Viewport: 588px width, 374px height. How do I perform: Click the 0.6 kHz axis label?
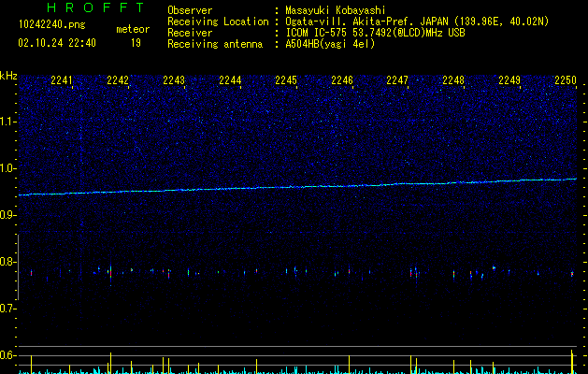tap(7, 355)
